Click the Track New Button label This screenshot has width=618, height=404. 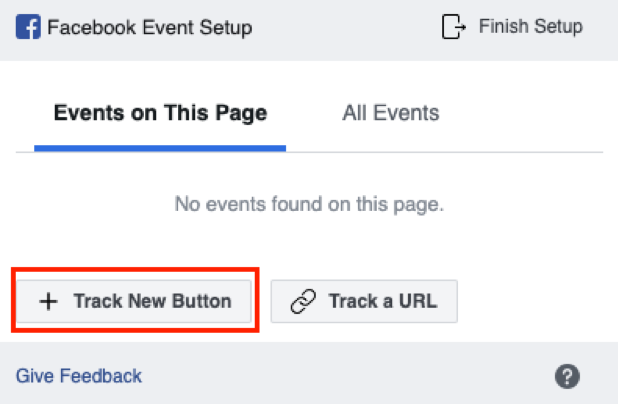152,302
